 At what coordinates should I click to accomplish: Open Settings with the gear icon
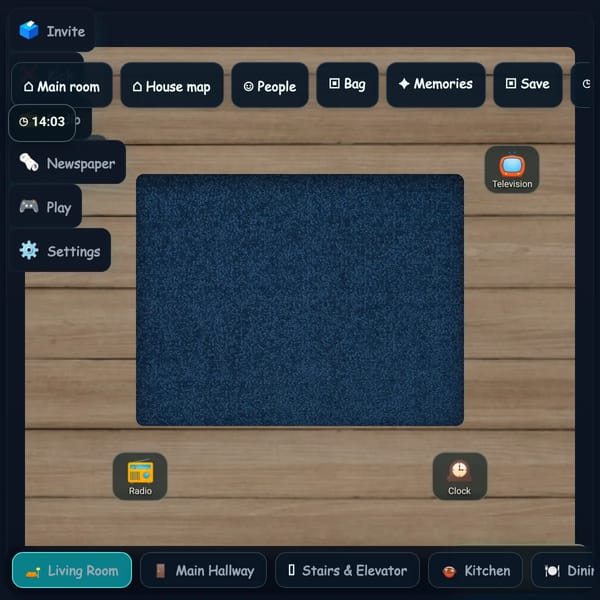(60, 251)
